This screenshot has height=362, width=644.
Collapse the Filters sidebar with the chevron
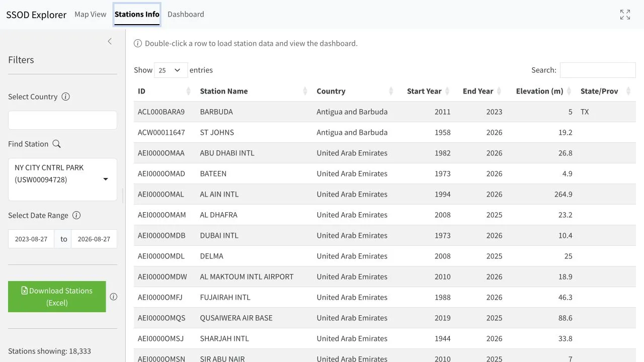(x=110, y=41)
